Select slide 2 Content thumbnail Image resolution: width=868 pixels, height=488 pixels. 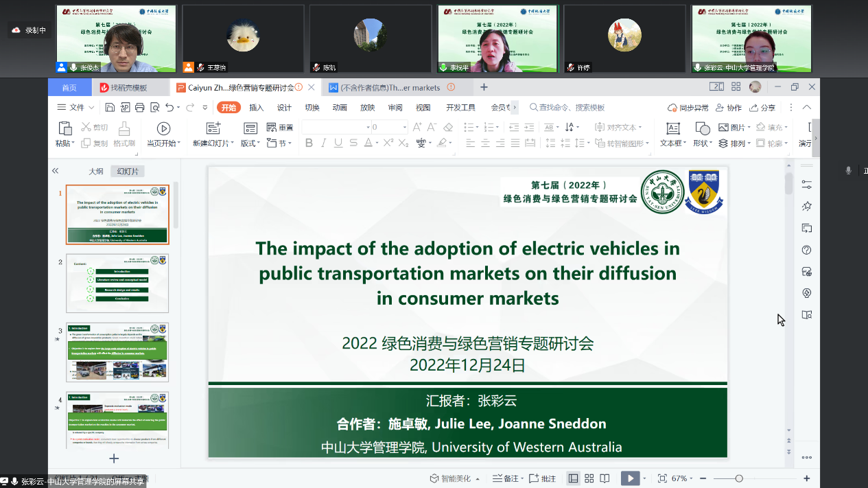coord(117,283)
